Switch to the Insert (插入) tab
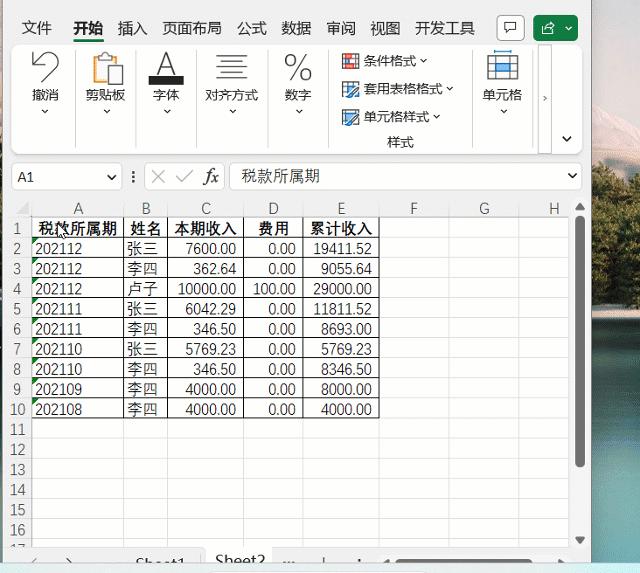Screen dimensions: 640x573 pyautogui.click(x=132, y=28)
